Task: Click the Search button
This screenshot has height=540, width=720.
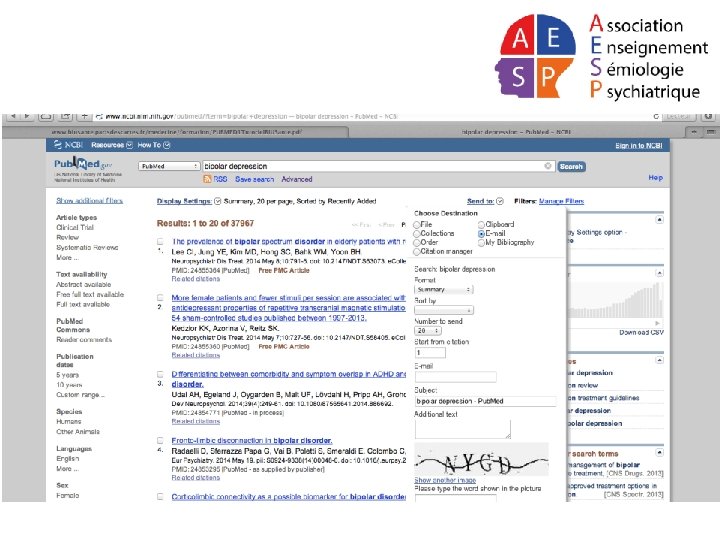Action: (x=571, y=166)
